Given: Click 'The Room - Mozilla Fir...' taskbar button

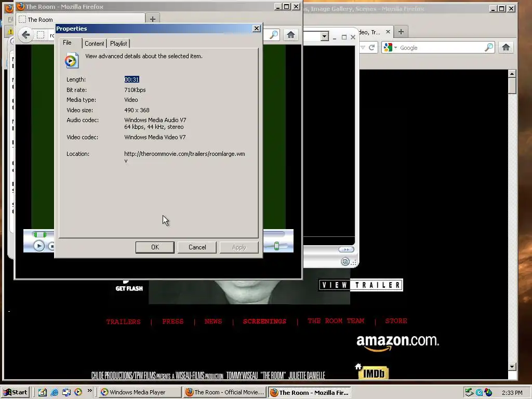Looking at the screenshot, I should (310, 393).
